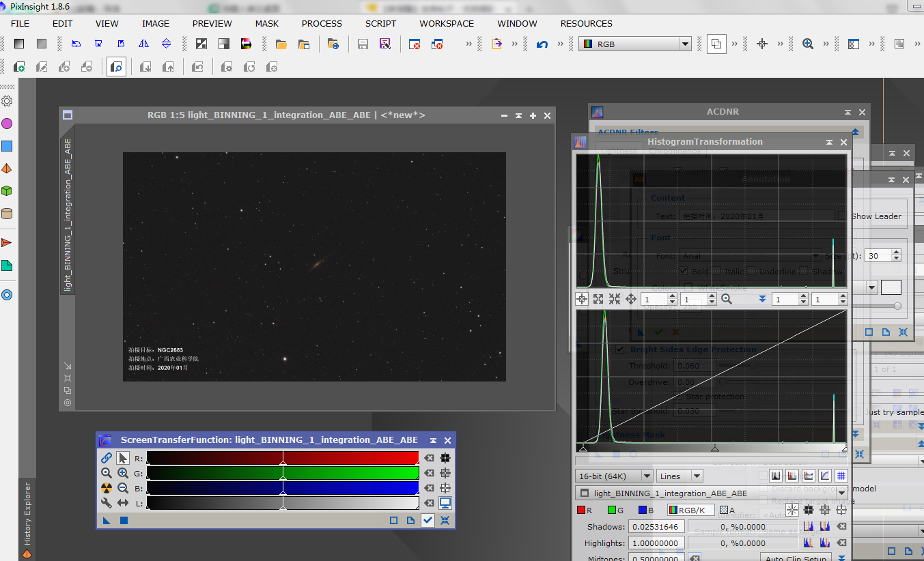Click the Annotation Size spinner field
924x561 pixels.
[x=883, y=255]
